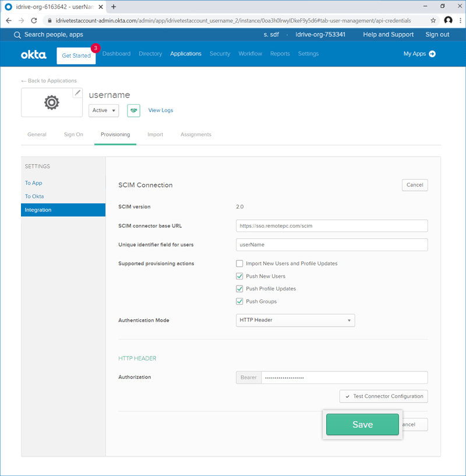
Task: Open the browser profile avatar
Action: [x=448, y=20]
